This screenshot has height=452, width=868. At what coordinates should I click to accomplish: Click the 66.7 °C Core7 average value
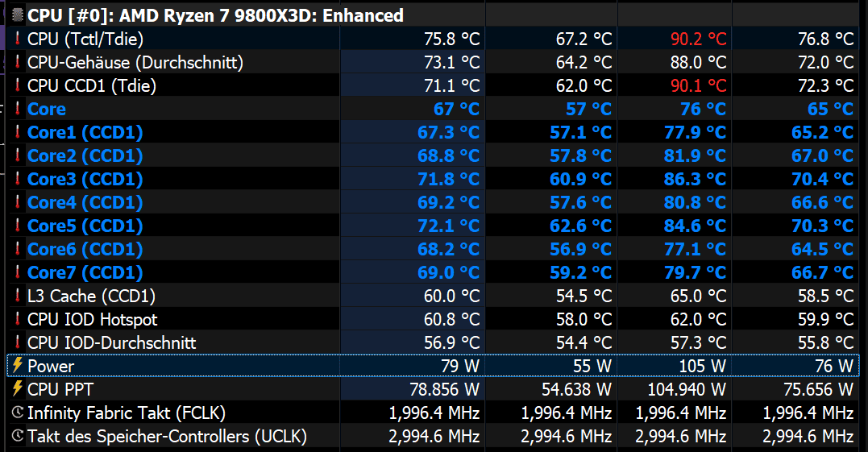(823, 272)
